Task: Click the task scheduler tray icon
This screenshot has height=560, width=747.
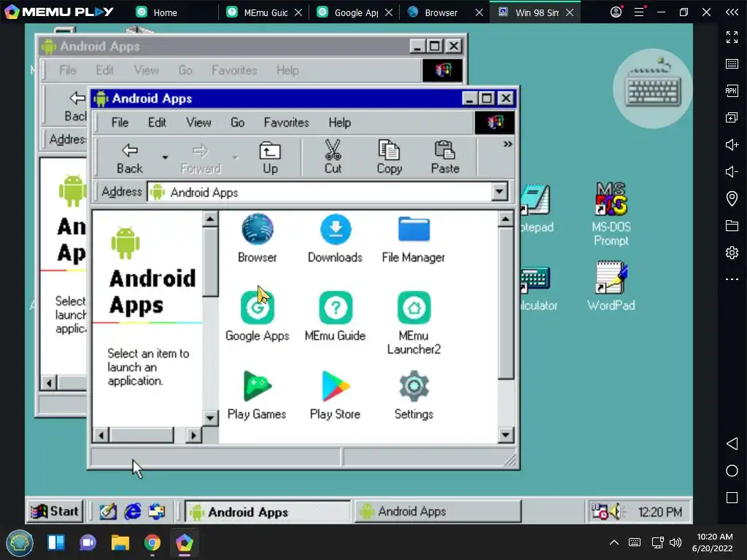Action: (599, 511)
